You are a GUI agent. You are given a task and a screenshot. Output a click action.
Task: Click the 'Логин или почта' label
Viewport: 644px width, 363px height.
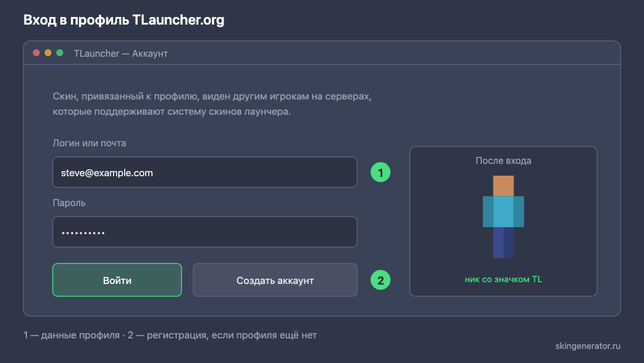(x=89, y=143)
